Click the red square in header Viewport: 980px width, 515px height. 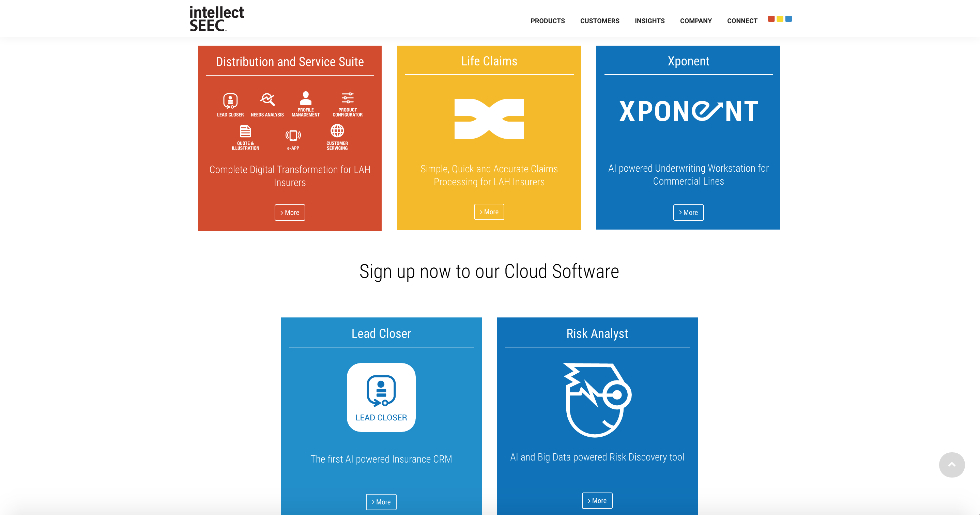click(771, 19)
